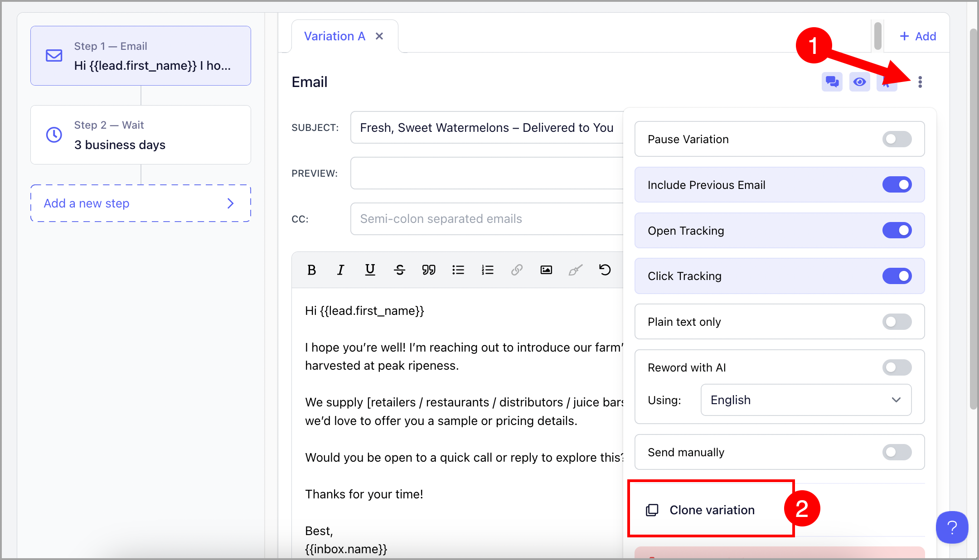The width and height of the screenshot is (979, 560).
Task: Click the 'Using:' label
Action: 664,400
